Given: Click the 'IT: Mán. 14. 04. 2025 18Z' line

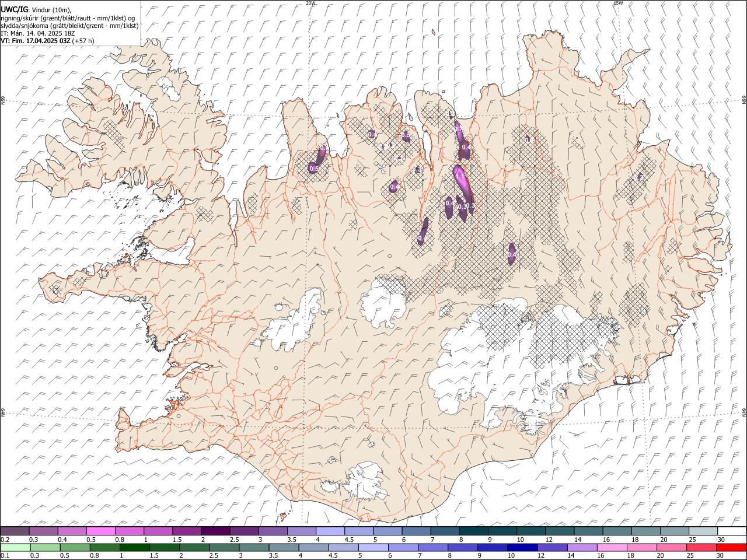Looking at the screenshot, I should click(38, 33).
